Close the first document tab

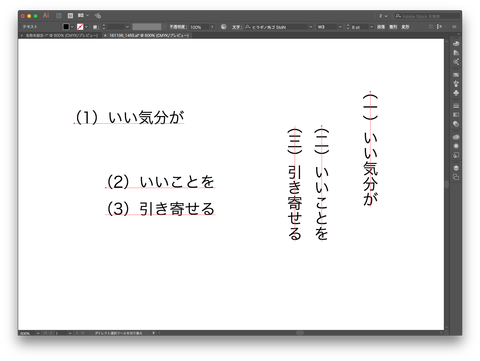click(22, 35)
